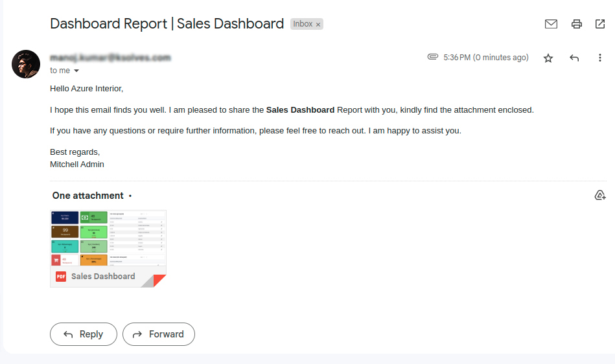Open the email in a new window
This screenshot has height=364, width=615.
click(x=599, y=24)
